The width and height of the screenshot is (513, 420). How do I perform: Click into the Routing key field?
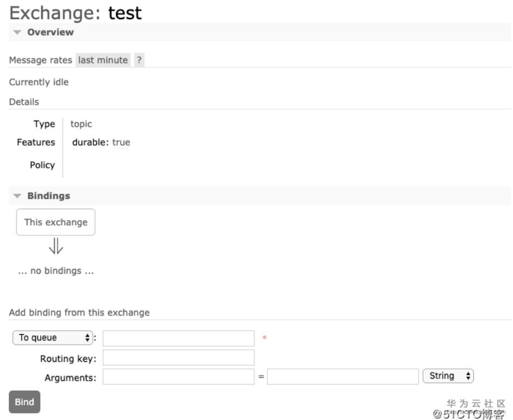point(178,358)
